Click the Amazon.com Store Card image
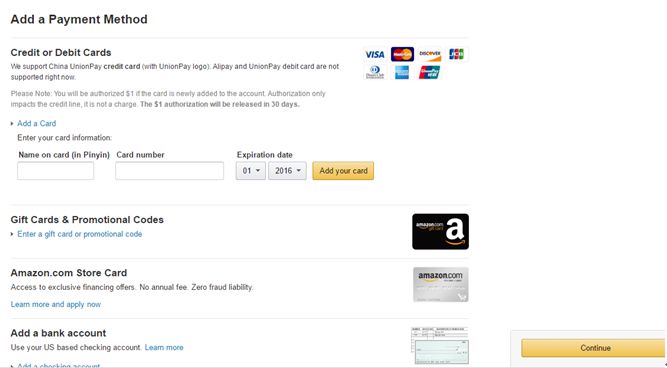The width and height of the screenshot is (667, 368). coord(441,285)
